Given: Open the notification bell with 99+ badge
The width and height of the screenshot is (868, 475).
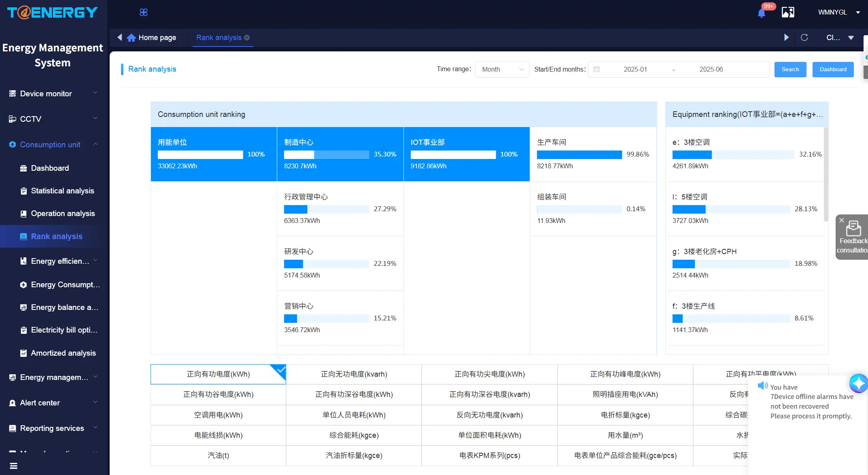Looking at the screenshot, I should (762, 13).
